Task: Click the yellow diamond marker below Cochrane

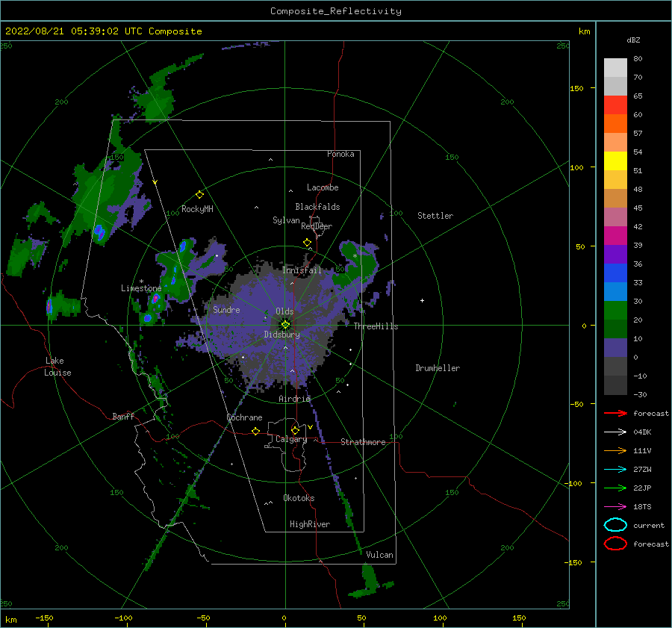Action: click(255, 431)
